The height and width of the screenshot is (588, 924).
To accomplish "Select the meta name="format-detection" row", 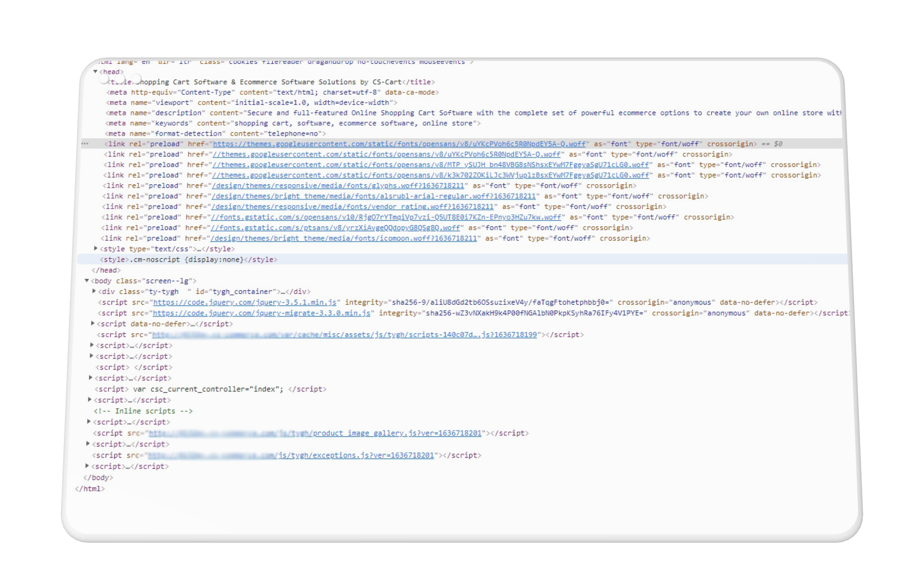I will (x=216, y=134).
